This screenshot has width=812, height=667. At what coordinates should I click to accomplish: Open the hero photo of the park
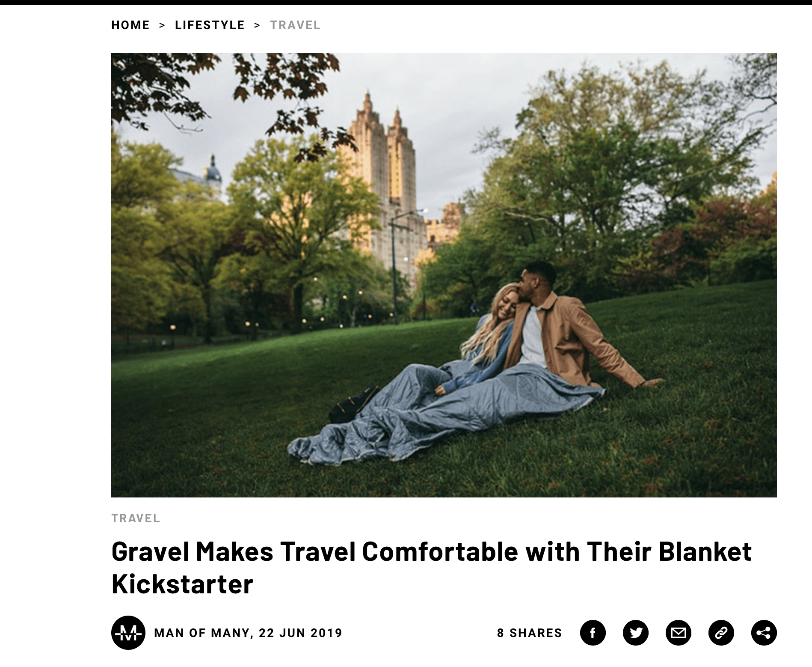point(444,275)
